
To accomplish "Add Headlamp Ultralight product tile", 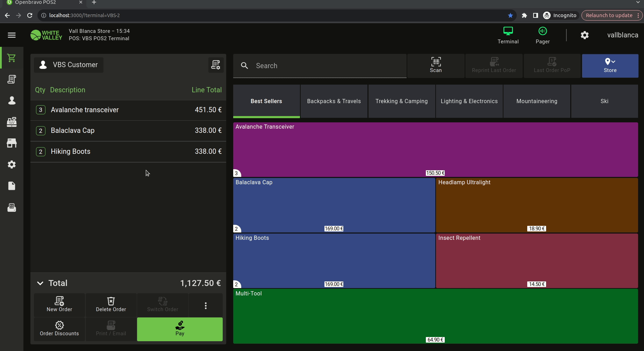I will (537, 205).
